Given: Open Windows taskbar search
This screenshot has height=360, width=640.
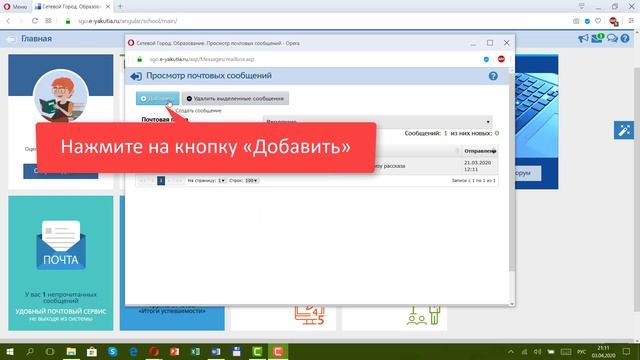Looking at the screenshot, I should click(30, 351).
